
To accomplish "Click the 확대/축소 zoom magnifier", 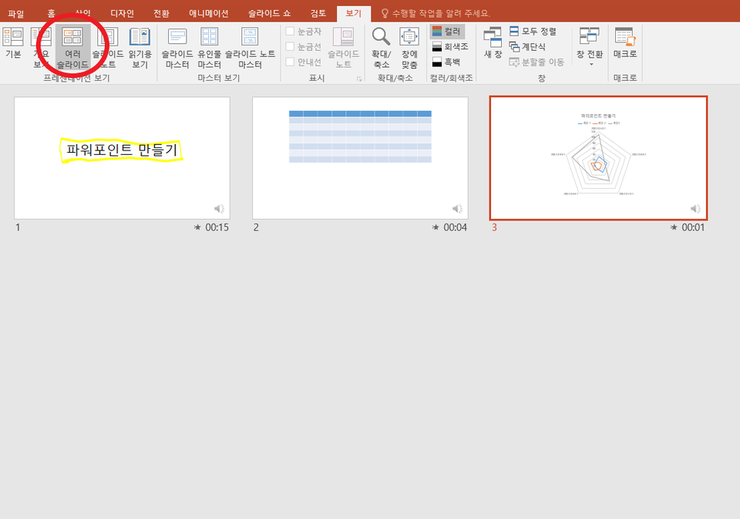I will tap(381, 47).
